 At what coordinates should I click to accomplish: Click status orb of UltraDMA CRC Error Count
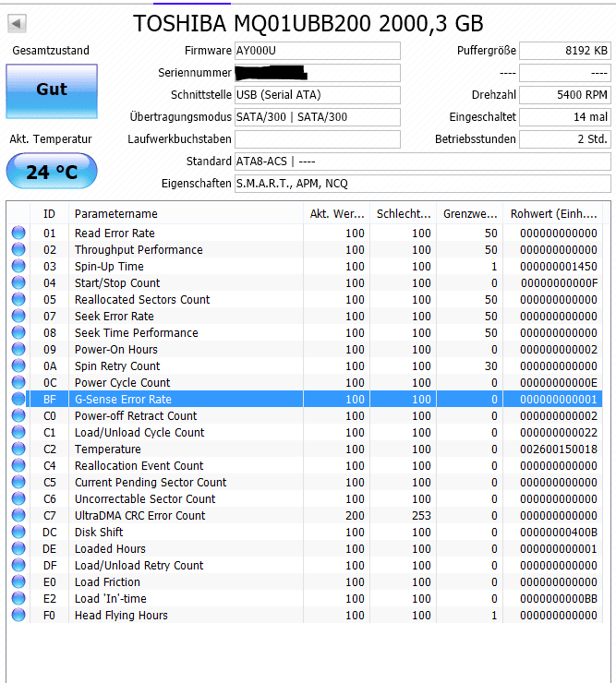pos(18,515)
